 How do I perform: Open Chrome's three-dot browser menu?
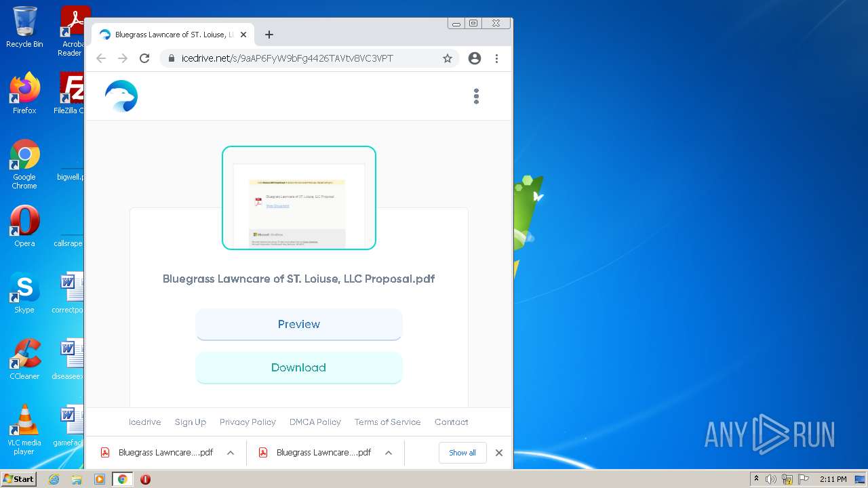pos(496,58)
